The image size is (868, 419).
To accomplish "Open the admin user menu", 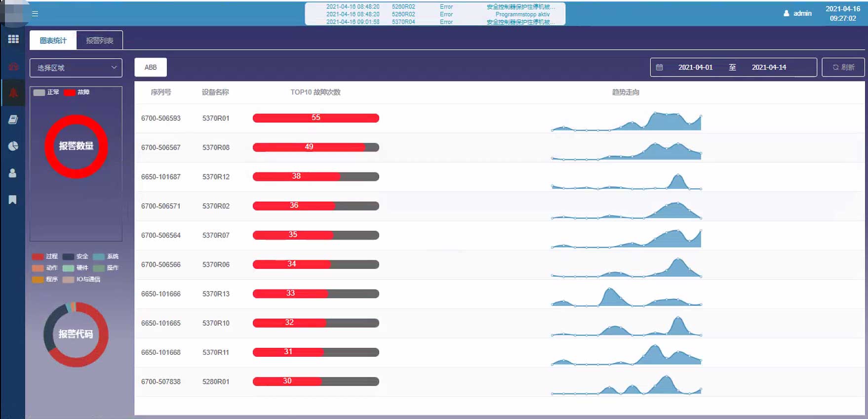I will tap(797, 13).
